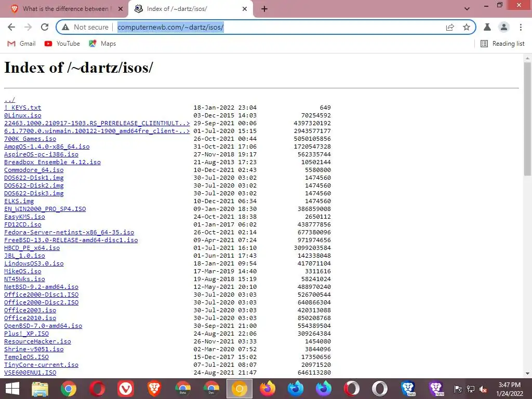Download AmogOS-1.4.0-x86_64.iso
Image resolution: width=532 pixels, height=399 pixels.
pos(47,147)
